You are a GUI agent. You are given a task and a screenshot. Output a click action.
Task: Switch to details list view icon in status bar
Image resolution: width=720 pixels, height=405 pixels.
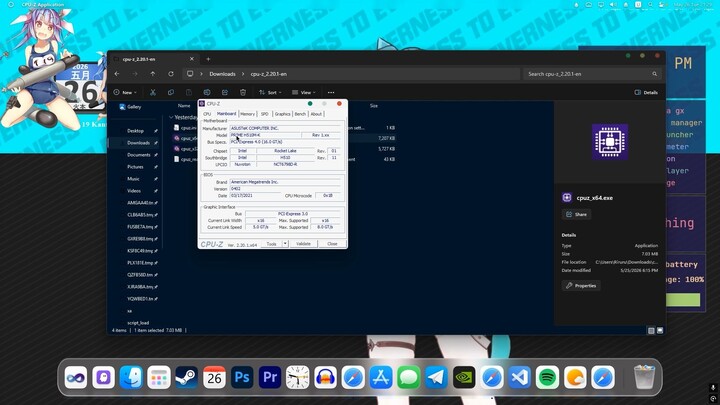651,331
